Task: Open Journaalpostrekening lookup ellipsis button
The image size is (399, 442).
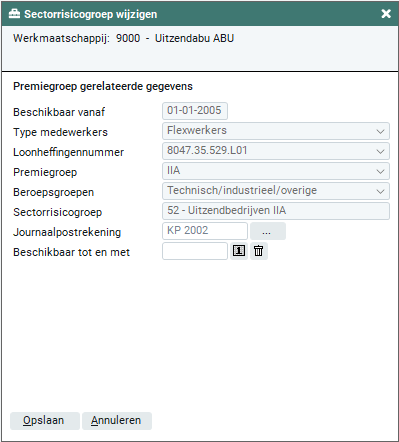Action: pos(268,231)
